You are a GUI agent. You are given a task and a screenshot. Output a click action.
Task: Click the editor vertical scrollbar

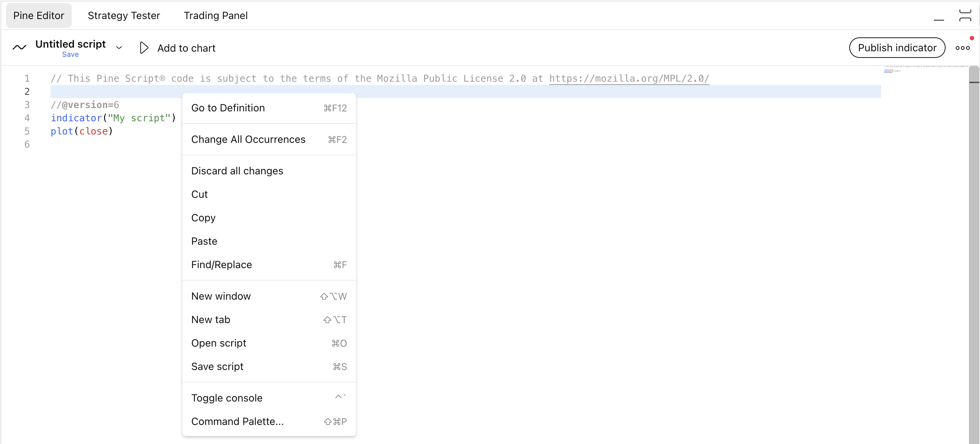point(973,228)
